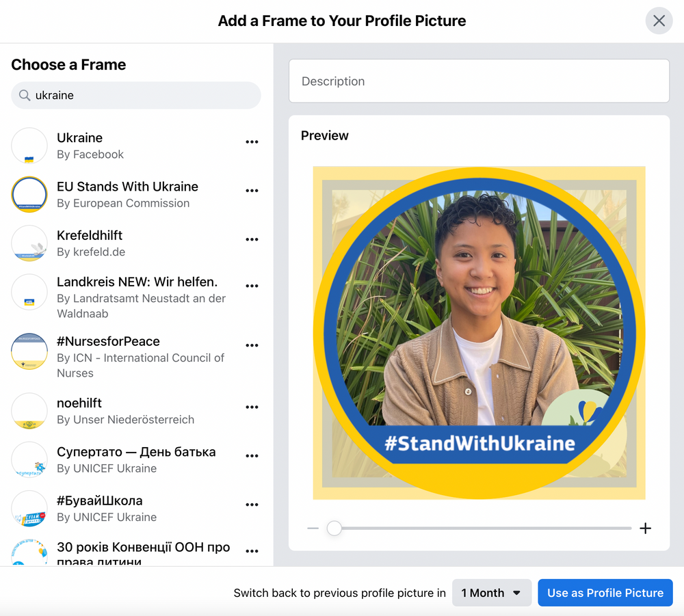Click the #БувайШкола frame thumbnail
Screen dimensions: 684x616
(x=29, y=509)
